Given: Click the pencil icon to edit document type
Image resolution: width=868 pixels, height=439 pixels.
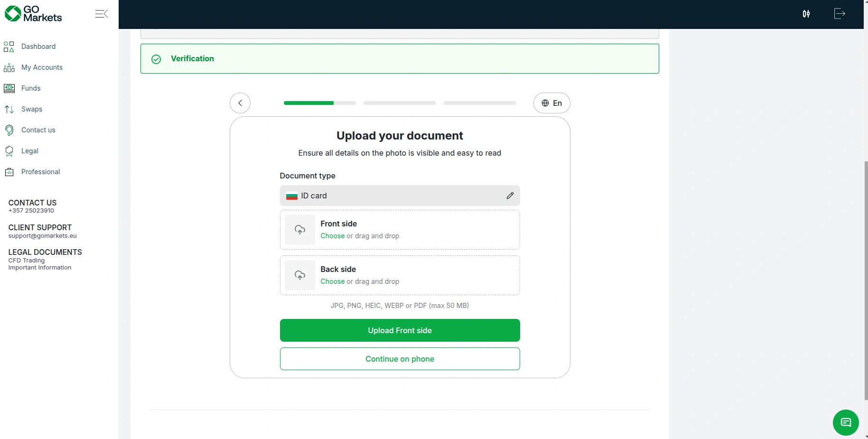Looking at the screenshot, I should coord(510,196).
